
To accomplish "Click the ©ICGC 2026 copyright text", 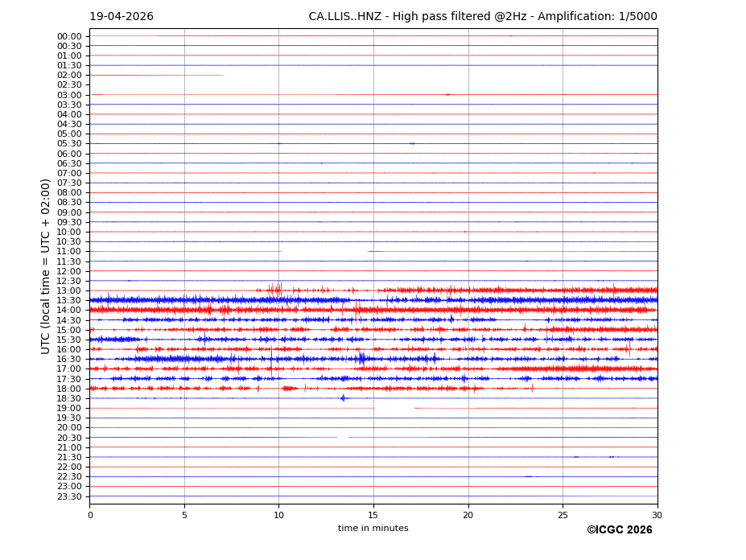I will pyautogui.click(x=619, y=530).
